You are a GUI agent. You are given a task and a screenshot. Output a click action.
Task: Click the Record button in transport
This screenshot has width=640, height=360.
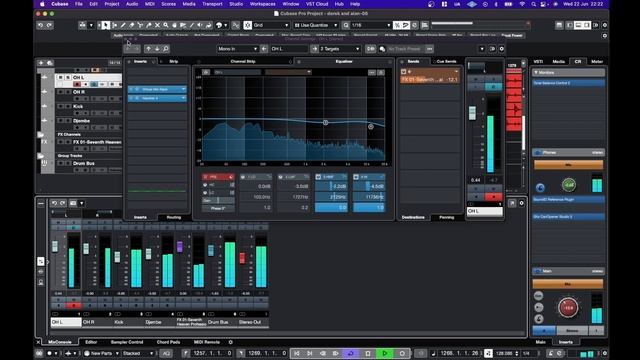pos(402,353)
